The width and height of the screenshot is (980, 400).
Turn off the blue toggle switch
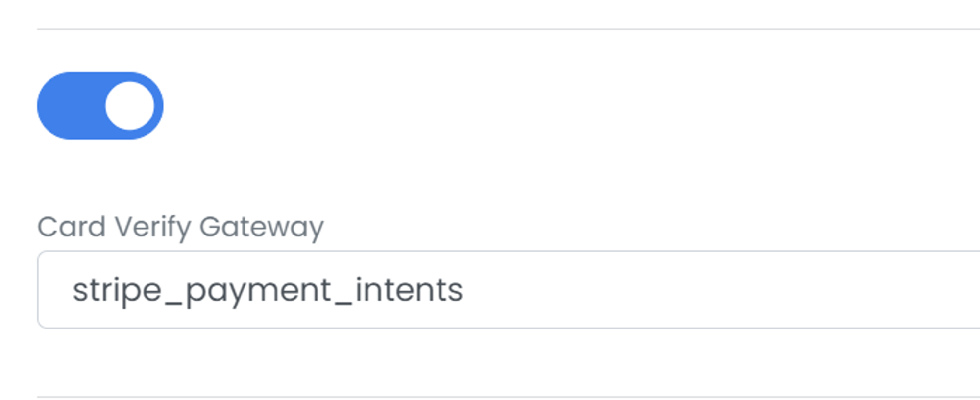100,106
